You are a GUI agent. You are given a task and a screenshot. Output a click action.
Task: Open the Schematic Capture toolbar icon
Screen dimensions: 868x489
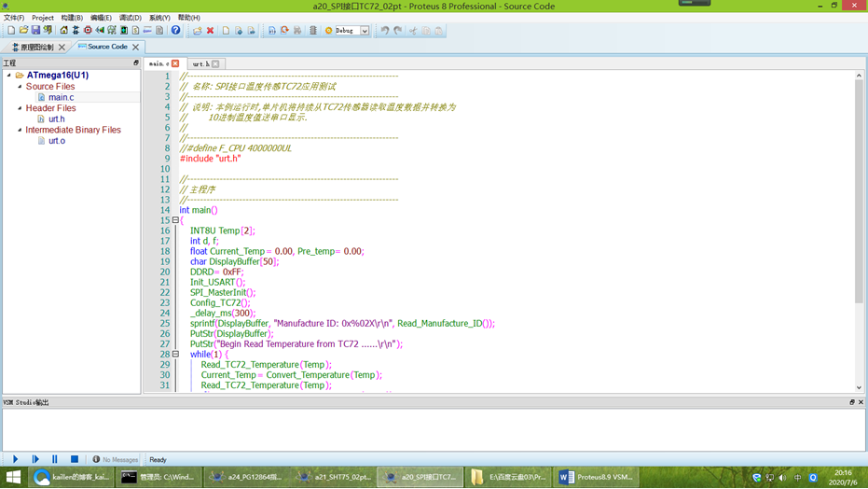[x=76, y=31]
